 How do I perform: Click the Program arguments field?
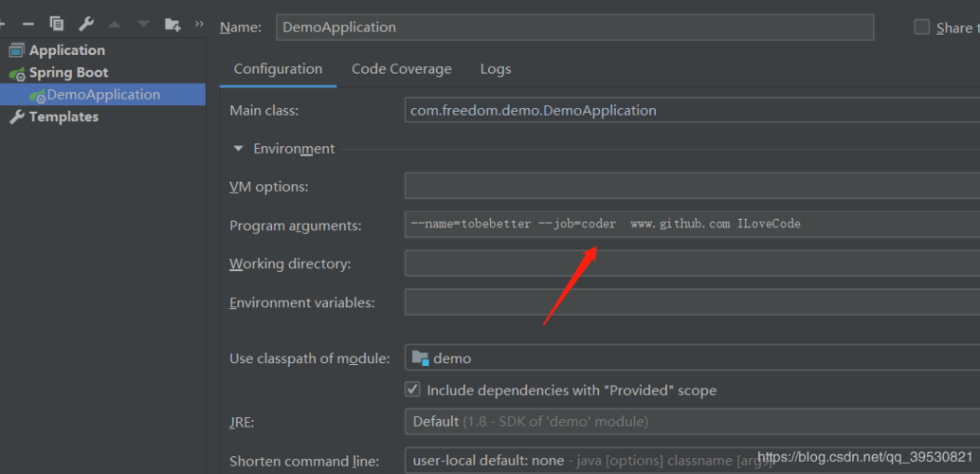point(692,224)
